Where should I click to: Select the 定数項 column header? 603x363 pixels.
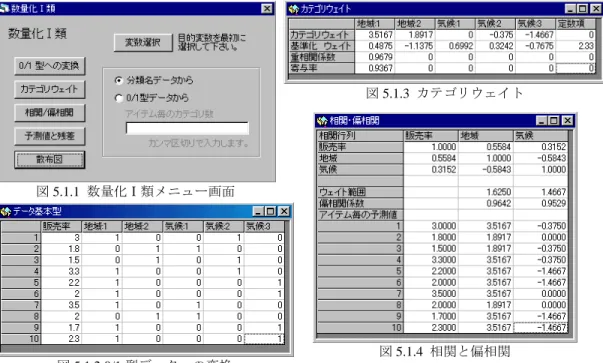[x=576, y=24]
